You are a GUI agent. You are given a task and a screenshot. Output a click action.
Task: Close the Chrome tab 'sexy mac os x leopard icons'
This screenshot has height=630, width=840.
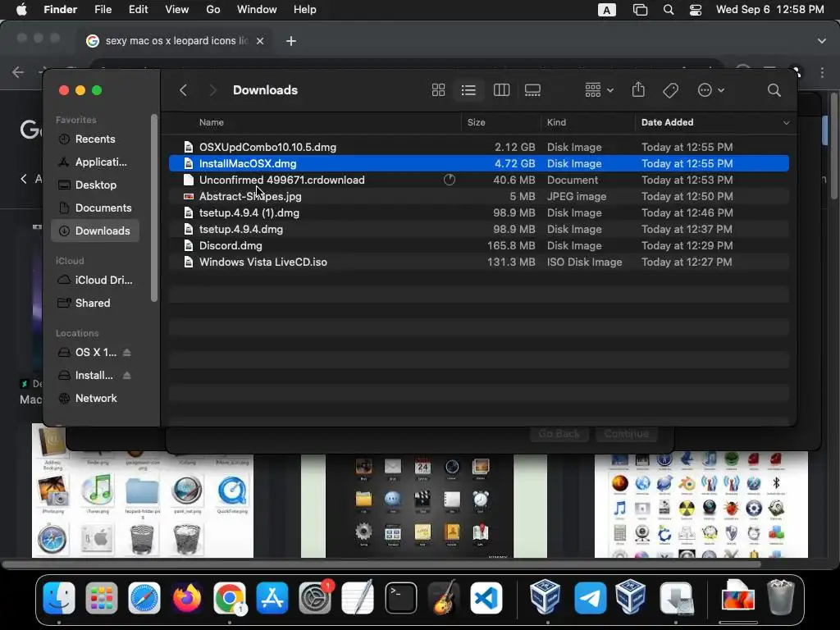click(260, 41)
